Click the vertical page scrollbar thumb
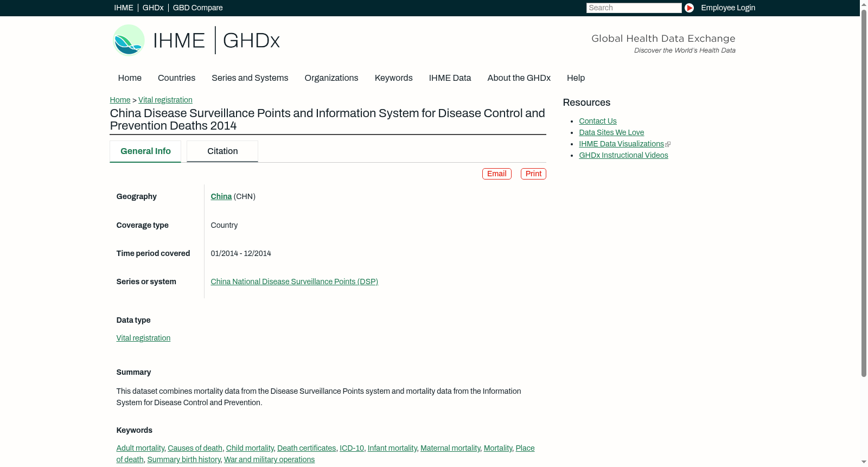The height and width of the screenshot is (467, 868). 864,192
